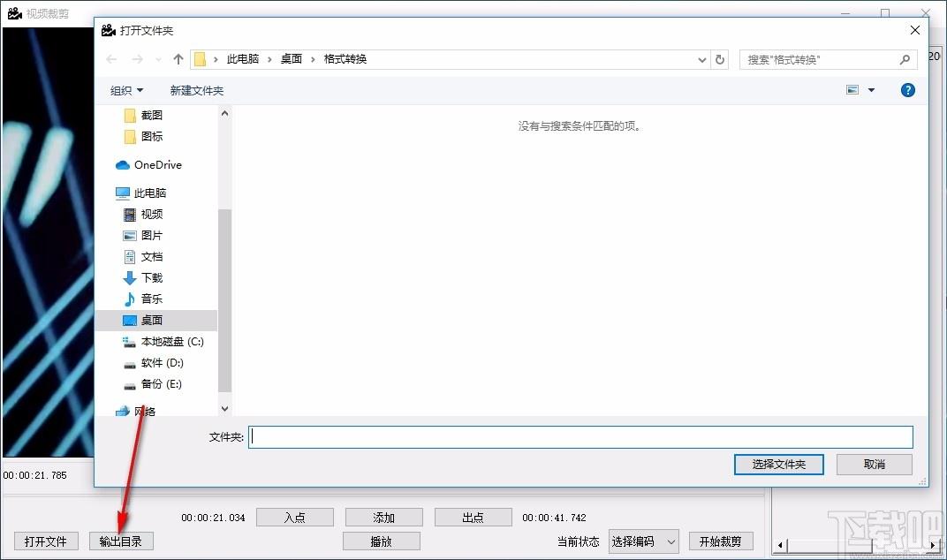The width and height of the screenshot is (947, 560).
Task: Open 下载 folder in sidebar
Action: point(152,277)
